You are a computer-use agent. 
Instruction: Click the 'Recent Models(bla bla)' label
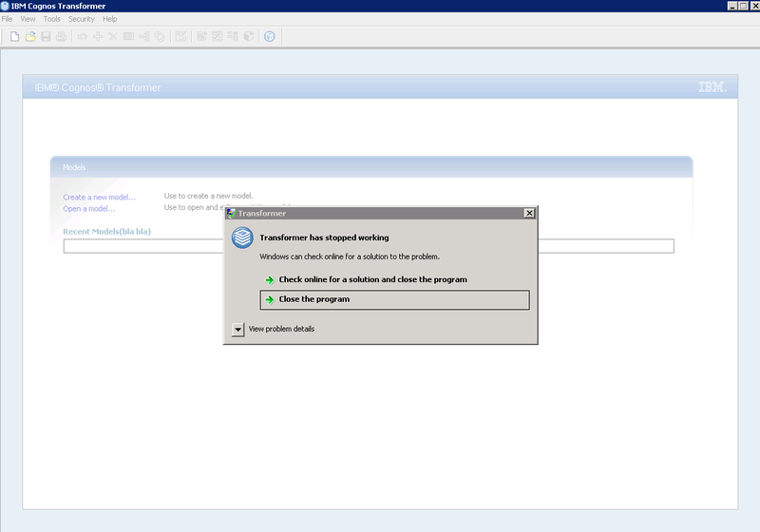pyautogui.click(x=106, y=232)
